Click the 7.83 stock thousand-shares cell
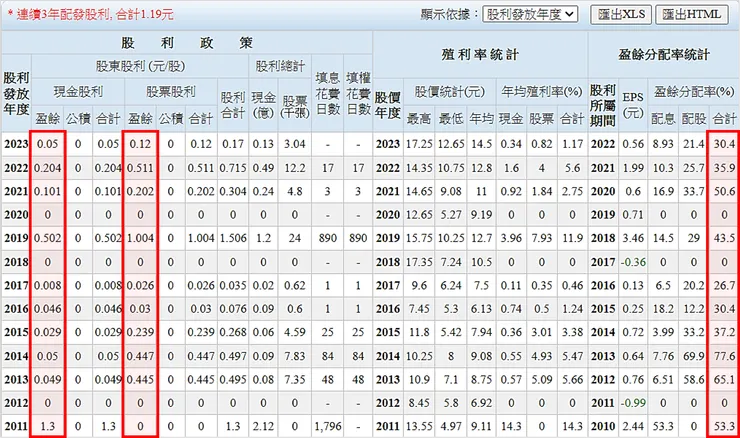Screen dimensions: 740x438 pos(295,356)
